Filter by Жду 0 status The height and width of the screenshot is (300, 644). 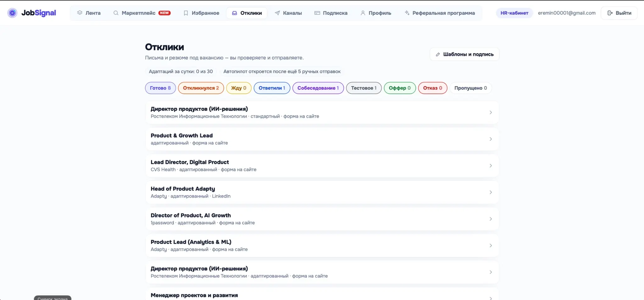point(239,88)
